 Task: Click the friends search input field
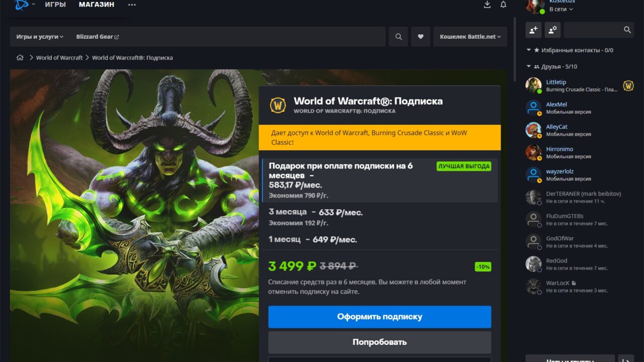[x=594, y=30]
